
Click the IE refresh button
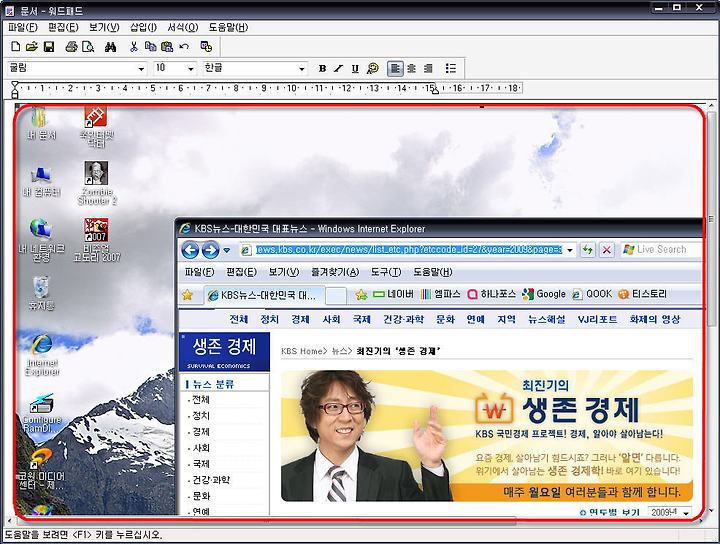click(587, 250)
